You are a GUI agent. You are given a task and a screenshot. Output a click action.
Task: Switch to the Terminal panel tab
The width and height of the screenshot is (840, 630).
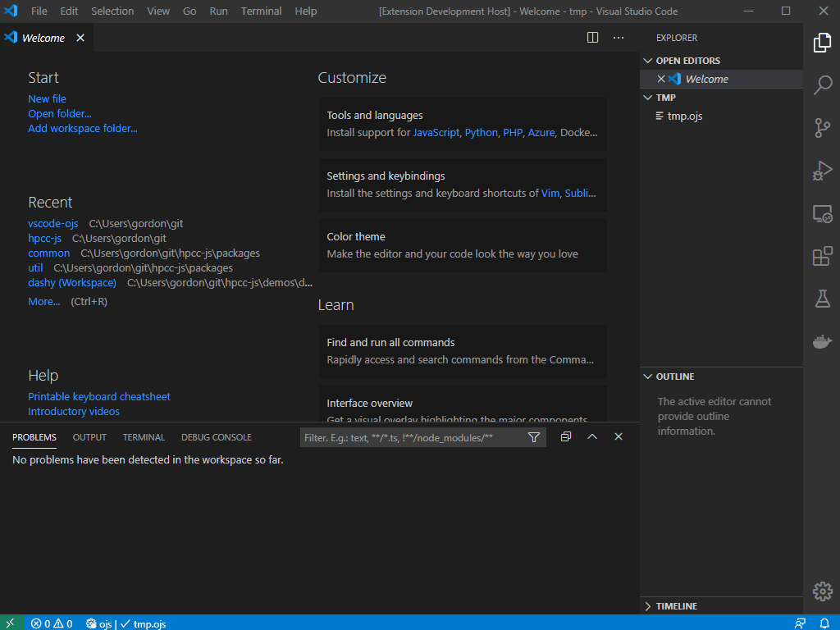point(144,438)
